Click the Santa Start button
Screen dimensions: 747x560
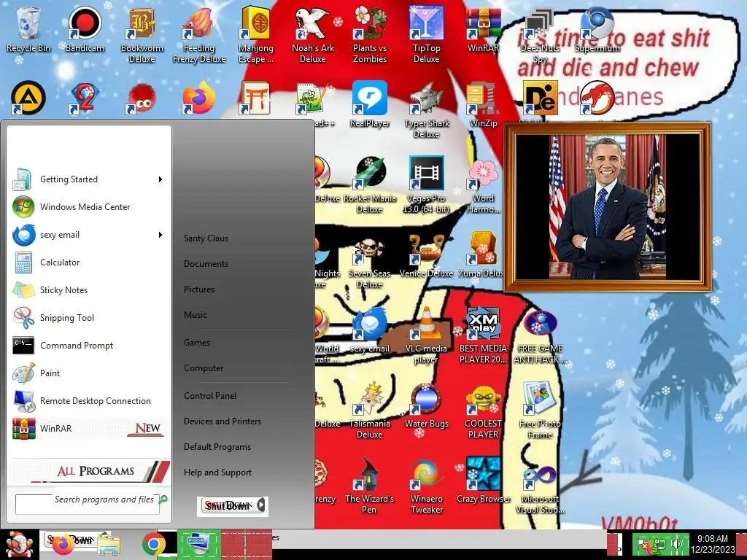point(18,545)
